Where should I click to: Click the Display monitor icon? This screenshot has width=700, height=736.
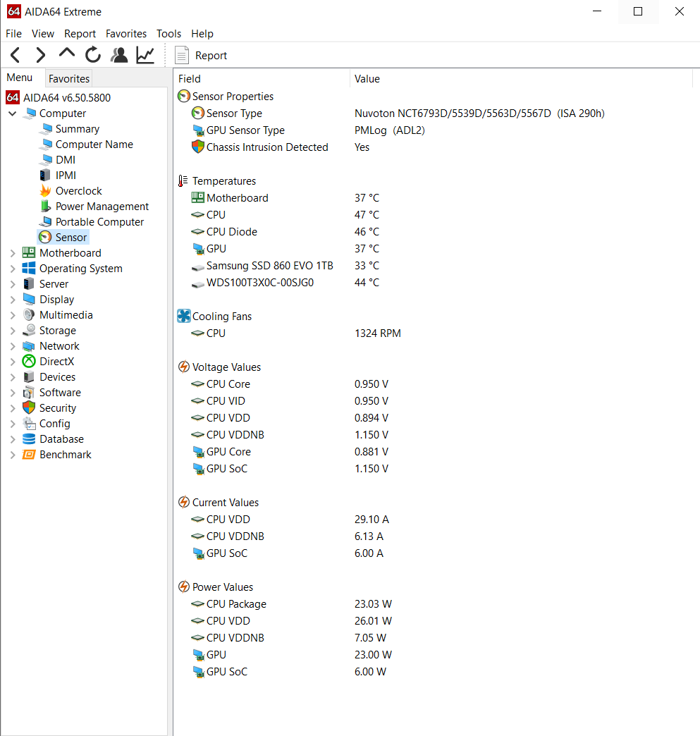pos(29,299)
